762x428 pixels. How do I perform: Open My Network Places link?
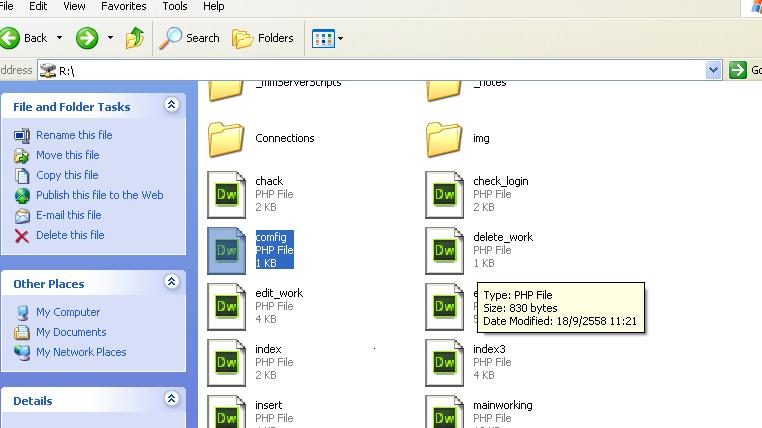81,352
